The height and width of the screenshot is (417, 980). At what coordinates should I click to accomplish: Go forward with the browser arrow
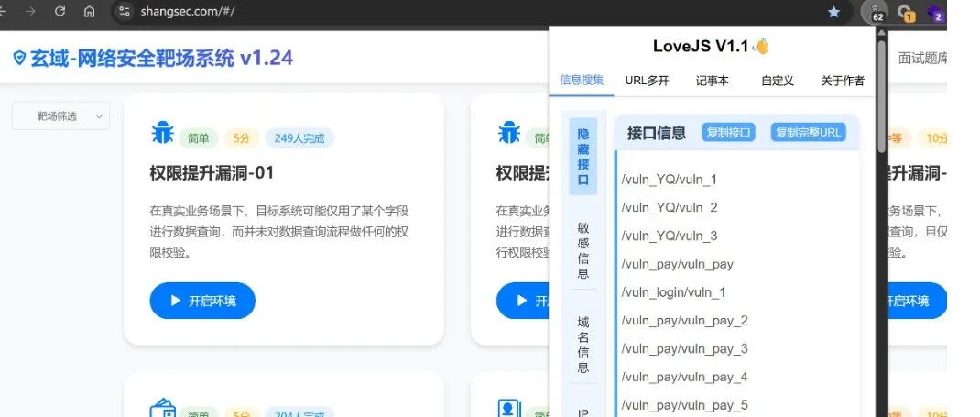click(x=30, y=11)
